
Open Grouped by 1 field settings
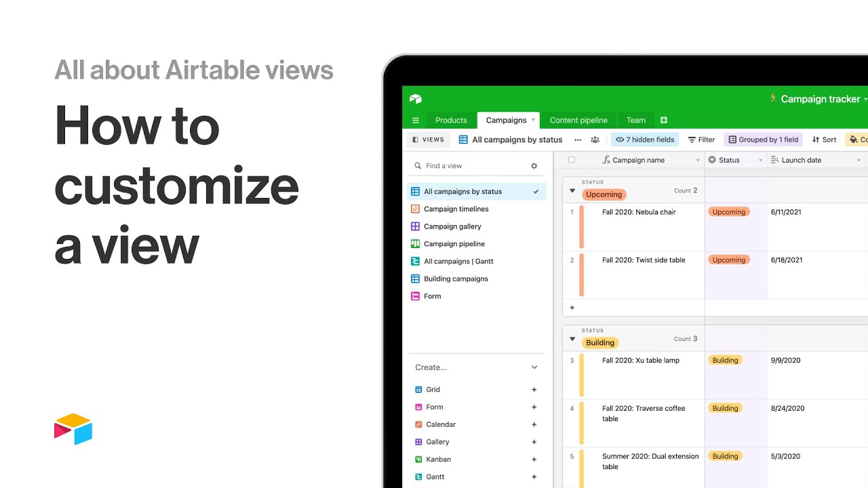tap(764, 140)
